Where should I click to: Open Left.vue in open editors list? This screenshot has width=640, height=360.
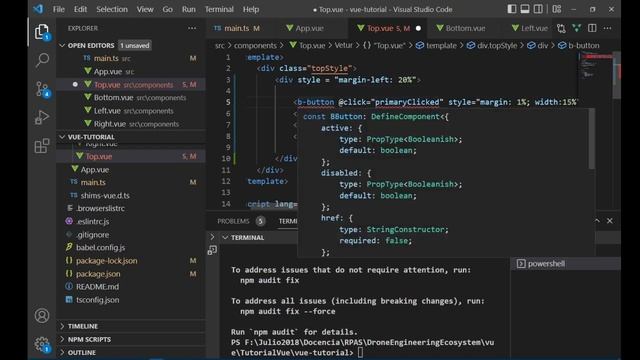tap(131, 111)
